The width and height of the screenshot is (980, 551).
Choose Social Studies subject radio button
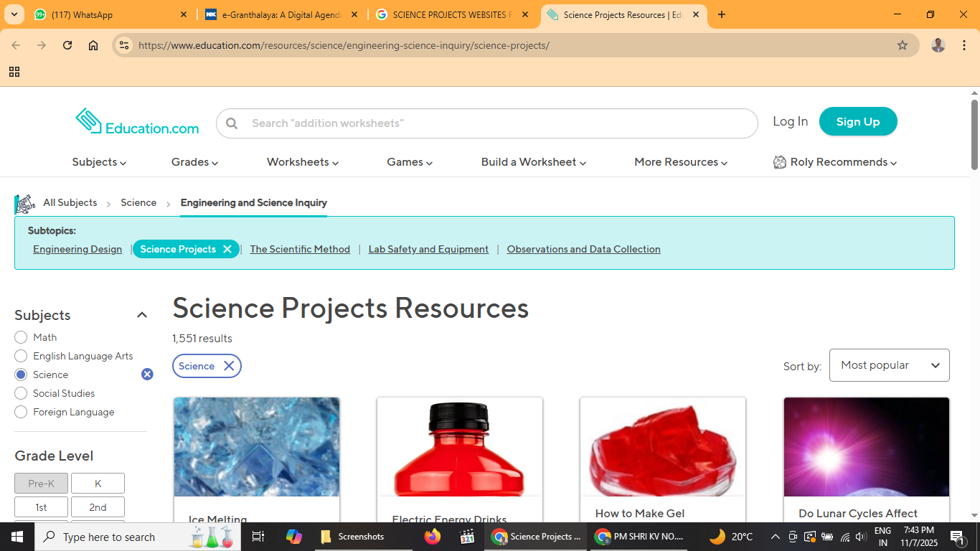tap(21, 393)
